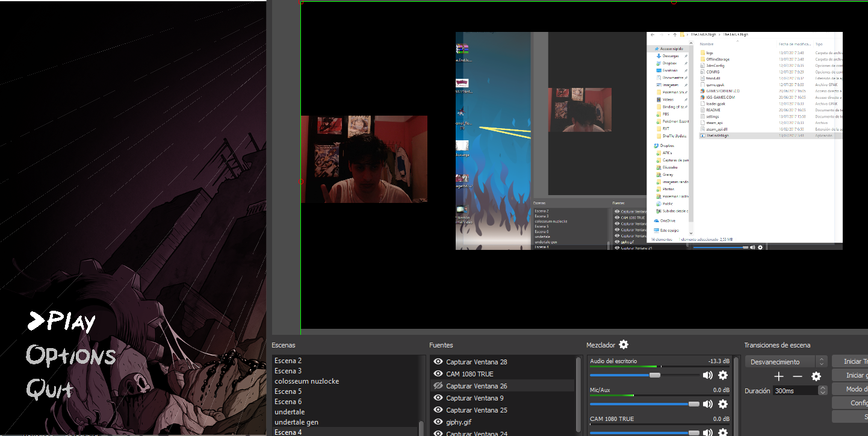Open the Mezclador settings gear

tap(624, 344)
